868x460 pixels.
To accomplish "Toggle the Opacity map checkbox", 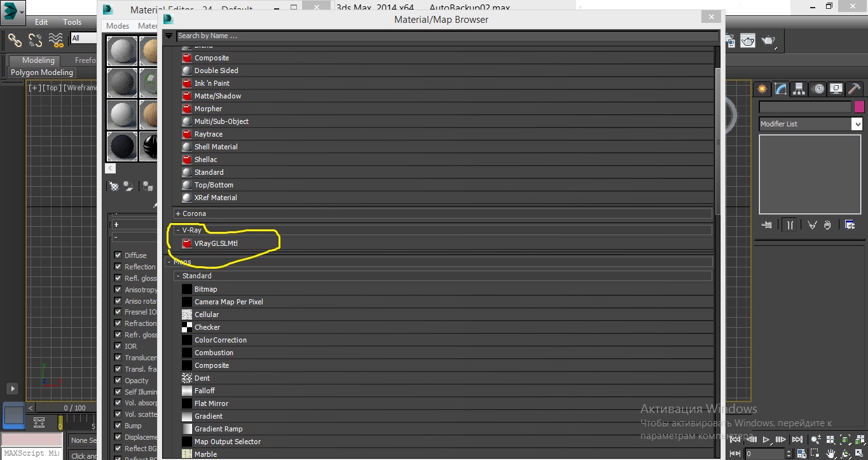I will tap(118, 381).
